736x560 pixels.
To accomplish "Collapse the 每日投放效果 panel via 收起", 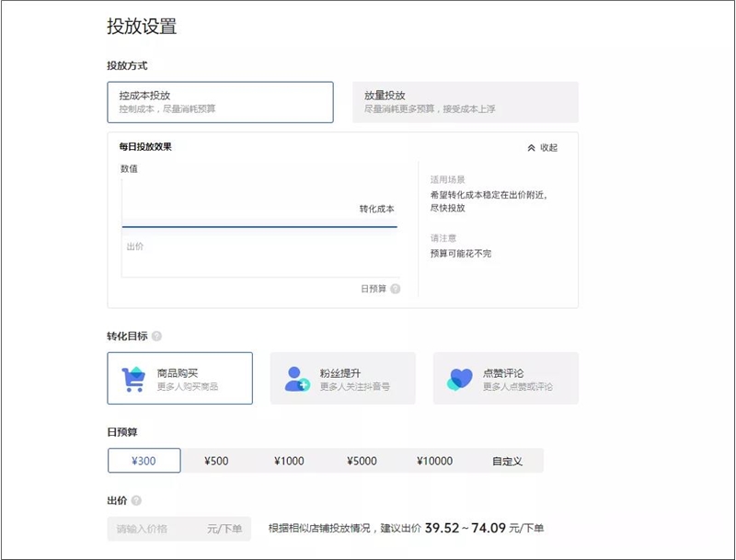I will point(549,146).
